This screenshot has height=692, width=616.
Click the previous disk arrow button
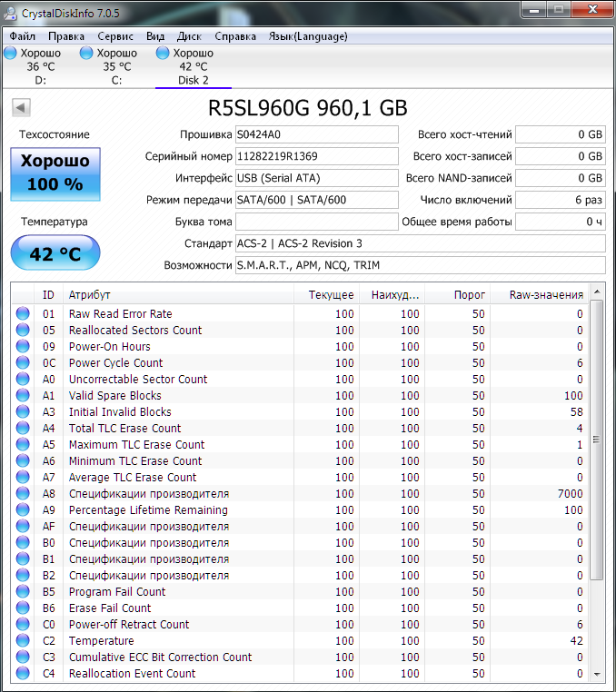pyautogui.click(x=21, y=107)
